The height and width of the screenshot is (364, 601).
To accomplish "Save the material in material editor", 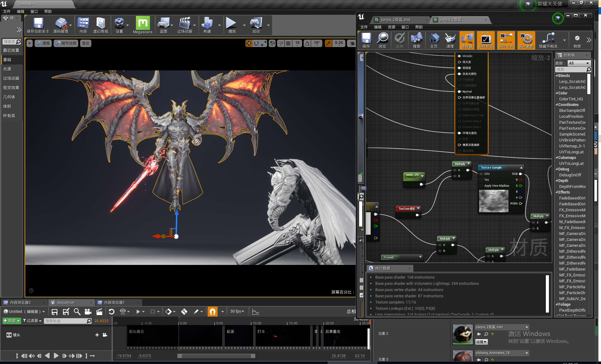I will click(366, 41).
